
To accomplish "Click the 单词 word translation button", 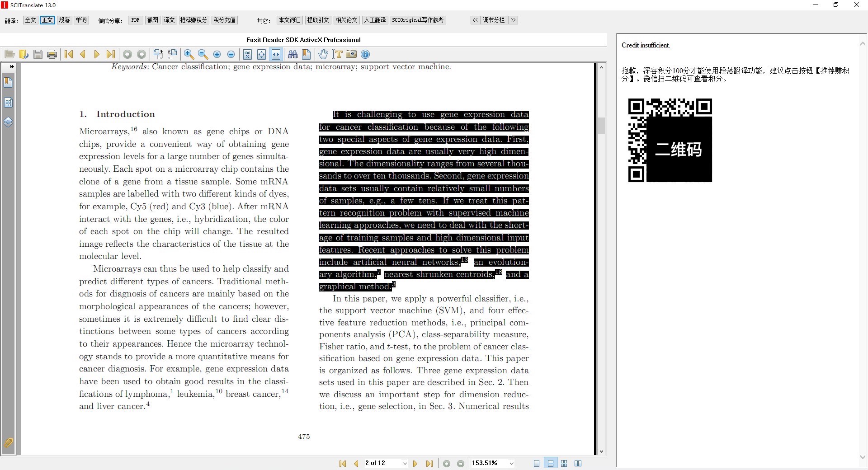I will (81, 20).
